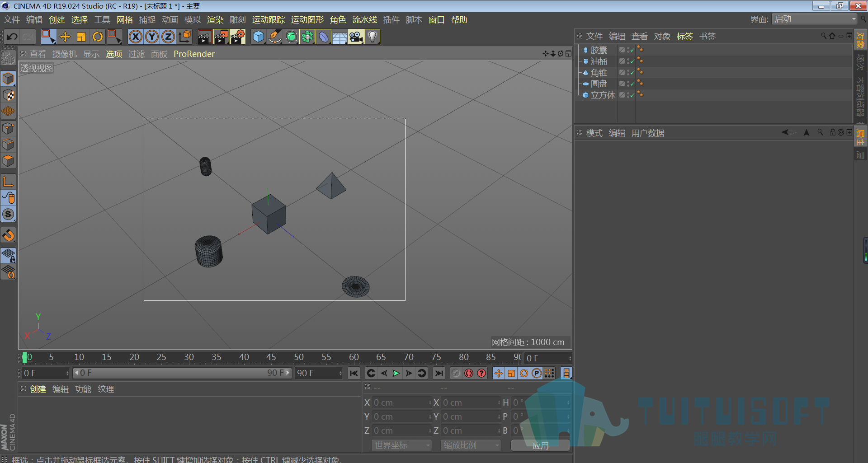This screenshot has width=868, height=463.
Task: Open the ProRender viewport menu
Action: tap(194, 54)
